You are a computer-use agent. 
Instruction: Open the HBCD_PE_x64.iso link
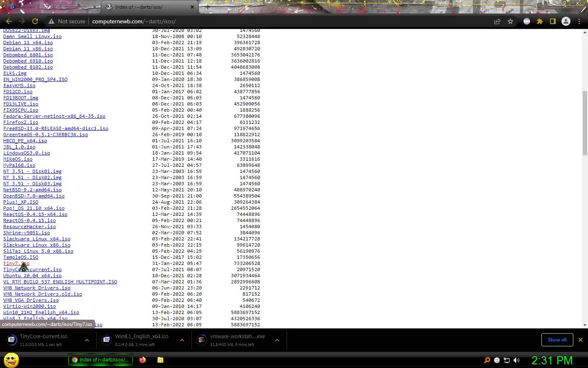[25, 141]
